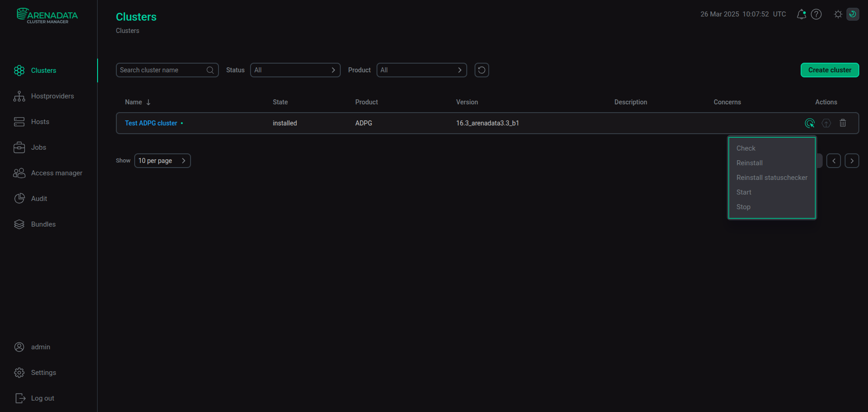Open the help question-mark icon
The width and height of the screenshot is (868, 412).
[816, 14]
